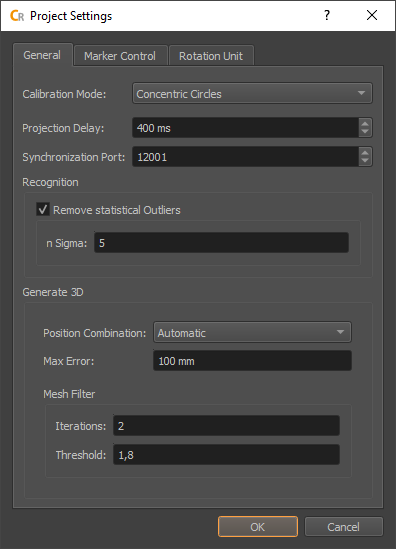The image size is (396, 549).
Task: Focus the n Sigma input field
Action: [221, 243]
